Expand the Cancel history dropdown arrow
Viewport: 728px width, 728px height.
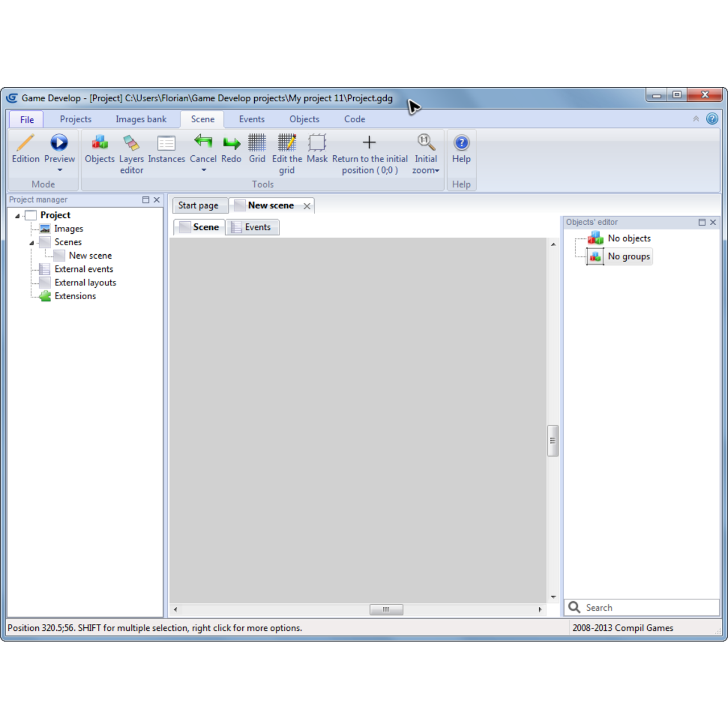204,170
